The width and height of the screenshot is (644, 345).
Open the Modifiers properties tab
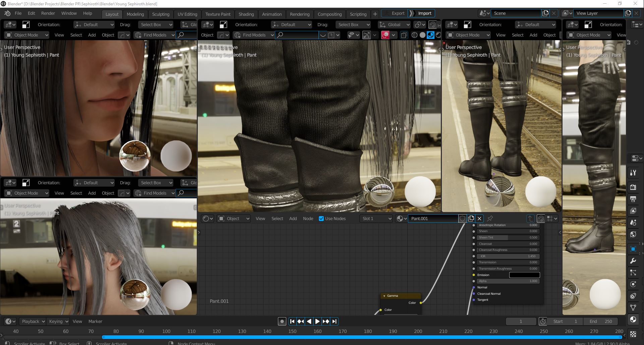pyautogui.click(x=633, y=261)
